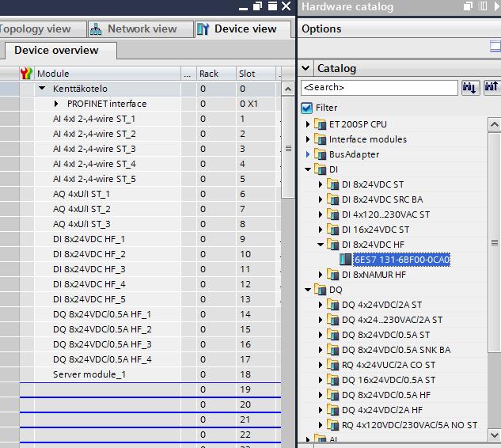Click the search down icon in Catalog
The width and height of the screenshot is (501, 448).
[x=470, y=87]
